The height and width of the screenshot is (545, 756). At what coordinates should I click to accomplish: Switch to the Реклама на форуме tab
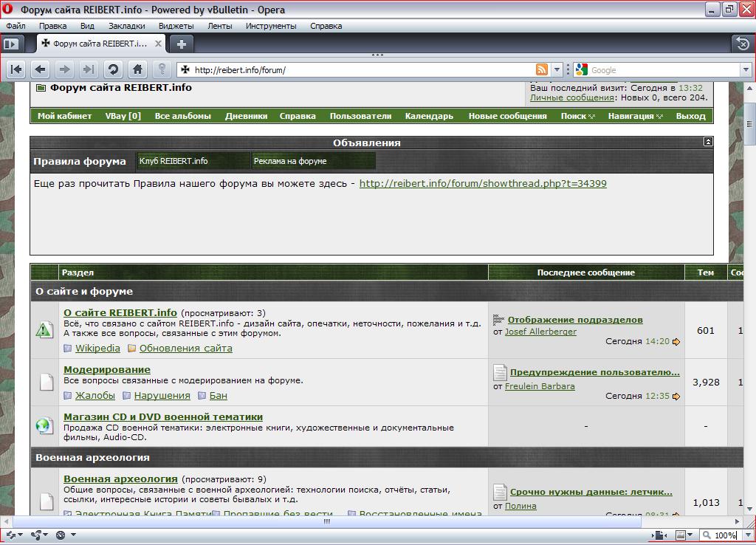[313, 161]
